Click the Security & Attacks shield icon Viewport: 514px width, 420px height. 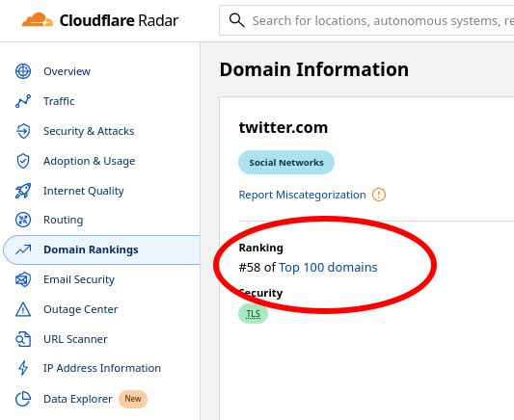pyautogui.click(x=23, y=131)
